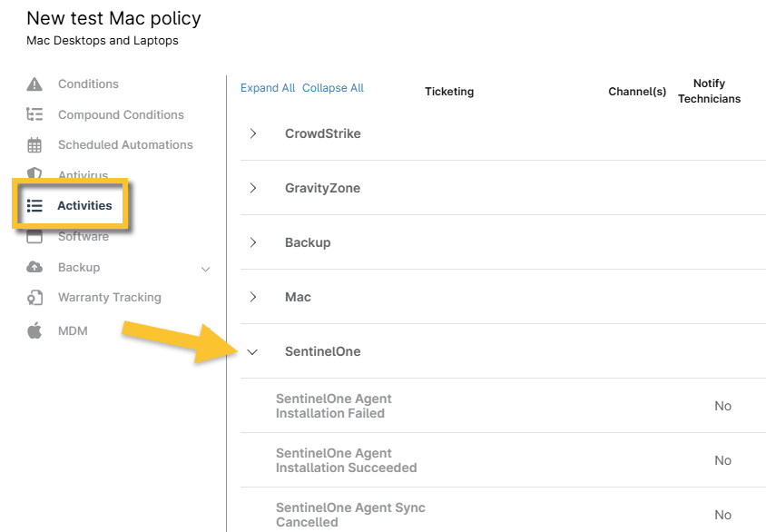Click the Software window icon
This screenshot has height=532, width=766.
point(34,237)
